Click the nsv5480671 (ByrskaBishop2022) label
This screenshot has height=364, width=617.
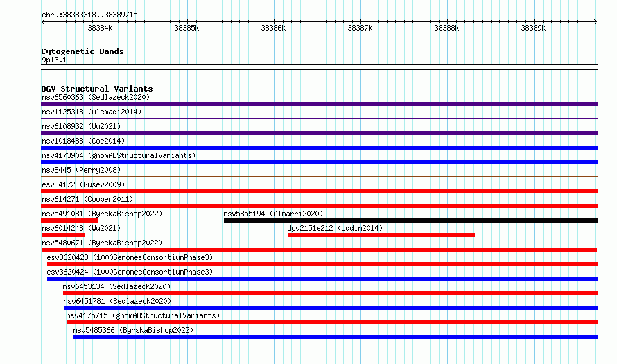[x=102, y=243]
